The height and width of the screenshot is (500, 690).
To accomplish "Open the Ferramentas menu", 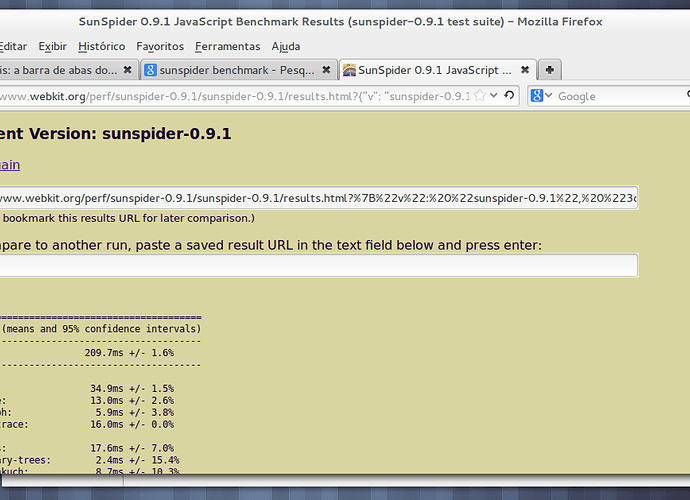I will [x=228, y=46].
